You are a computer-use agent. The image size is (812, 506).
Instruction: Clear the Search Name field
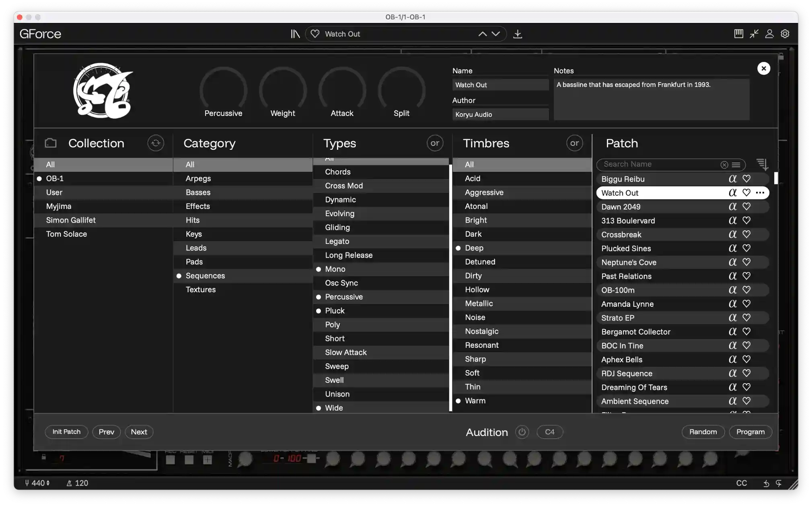[x=724, y=165]
